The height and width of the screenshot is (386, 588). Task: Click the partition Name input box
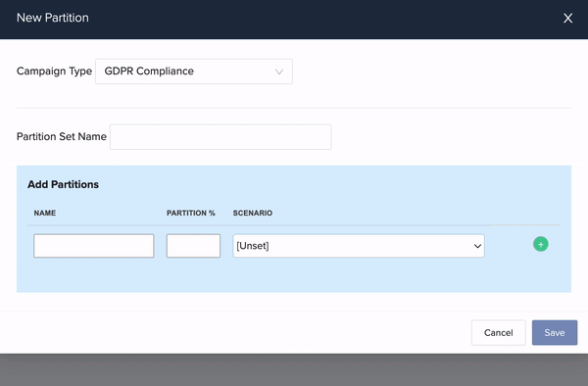coord(94,246)
